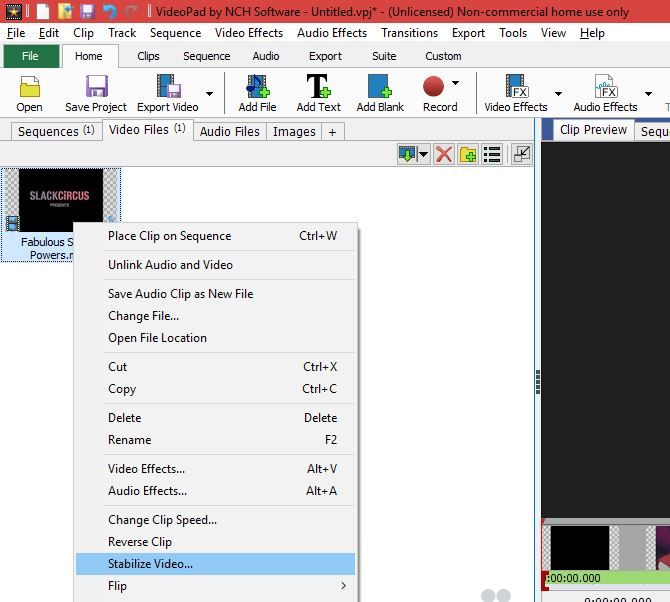Click the undock clip bin panel icon
This screenshot has height=602, width=670.
521,154
